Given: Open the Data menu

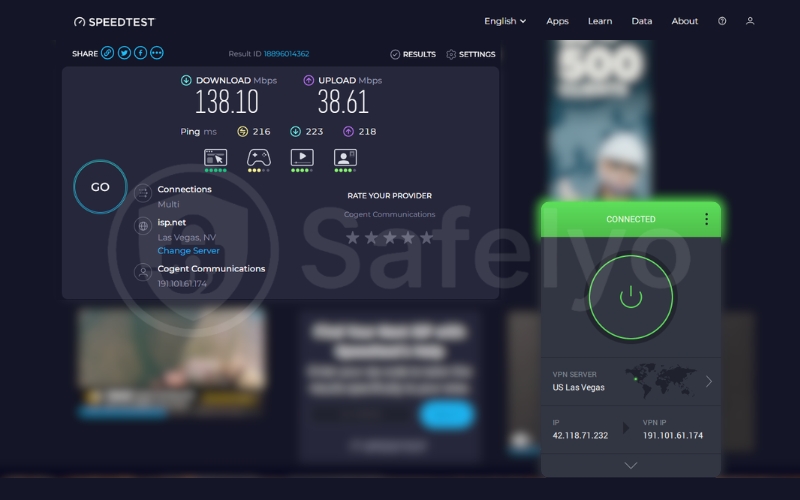Looking at the screenshot, I should (642, 21).
